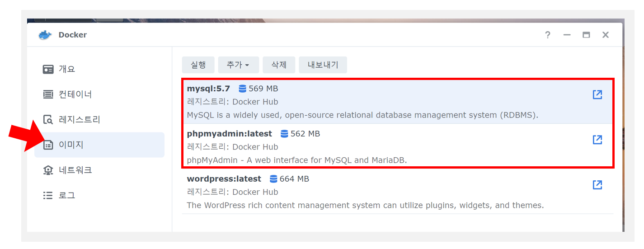Show the 로그 log section
The height and width of the screenshot is (249, 644).
coord(99,195)
